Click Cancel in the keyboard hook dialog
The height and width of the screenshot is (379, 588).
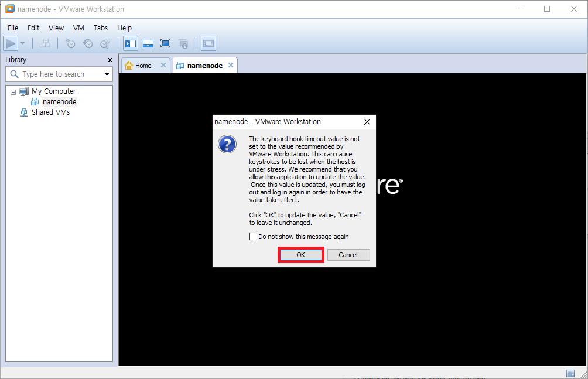click(348, 255)
